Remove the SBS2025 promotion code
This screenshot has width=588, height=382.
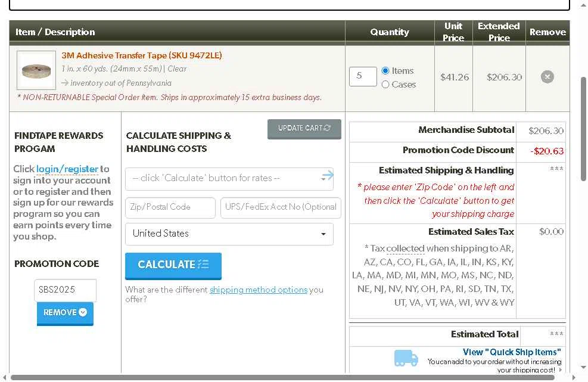(x=65, y=313)
